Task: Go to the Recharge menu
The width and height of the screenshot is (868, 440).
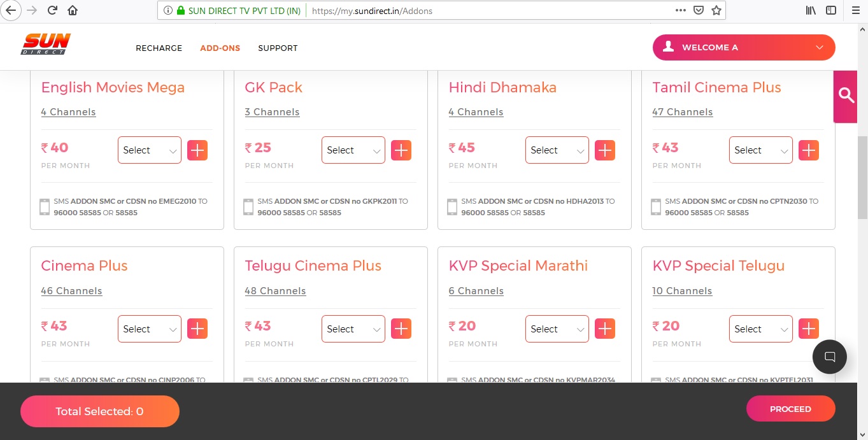Action: click(159, 48)
